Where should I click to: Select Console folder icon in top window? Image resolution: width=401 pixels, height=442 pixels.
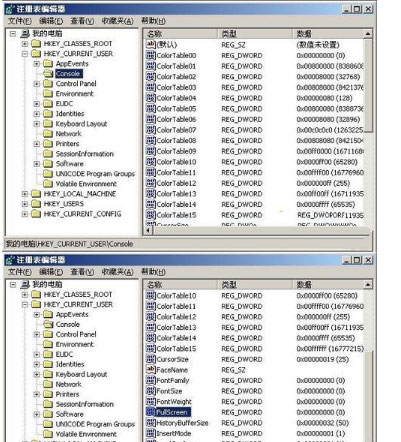(x=48, y=73)
